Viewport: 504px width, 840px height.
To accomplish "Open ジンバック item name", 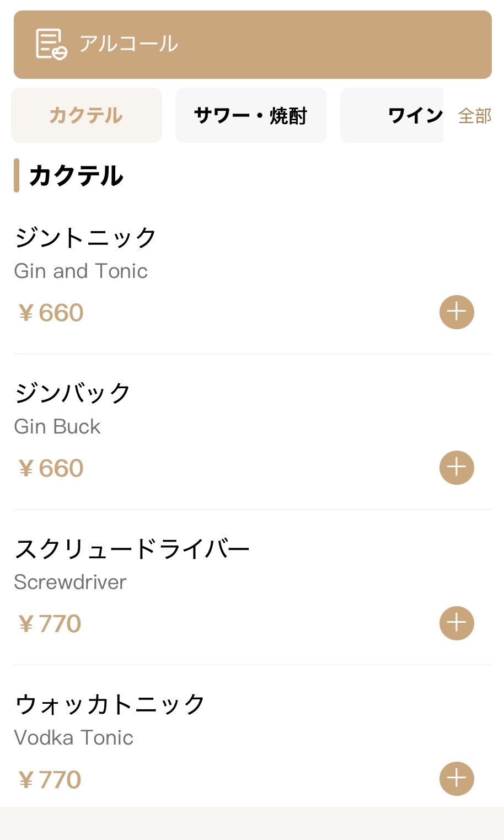I will point(72,394).
